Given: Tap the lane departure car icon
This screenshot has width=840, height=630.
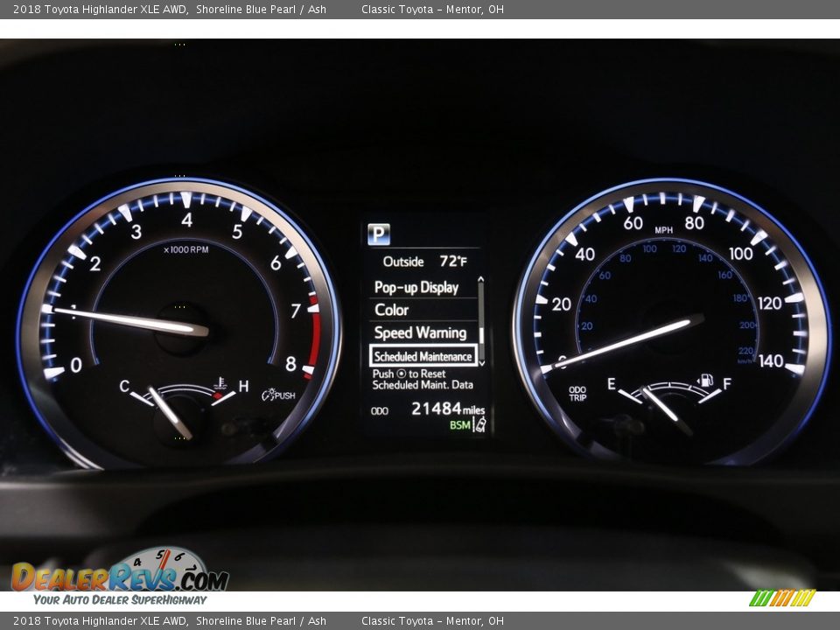Looking at the screenshot, I should click(x=479, y=424).
